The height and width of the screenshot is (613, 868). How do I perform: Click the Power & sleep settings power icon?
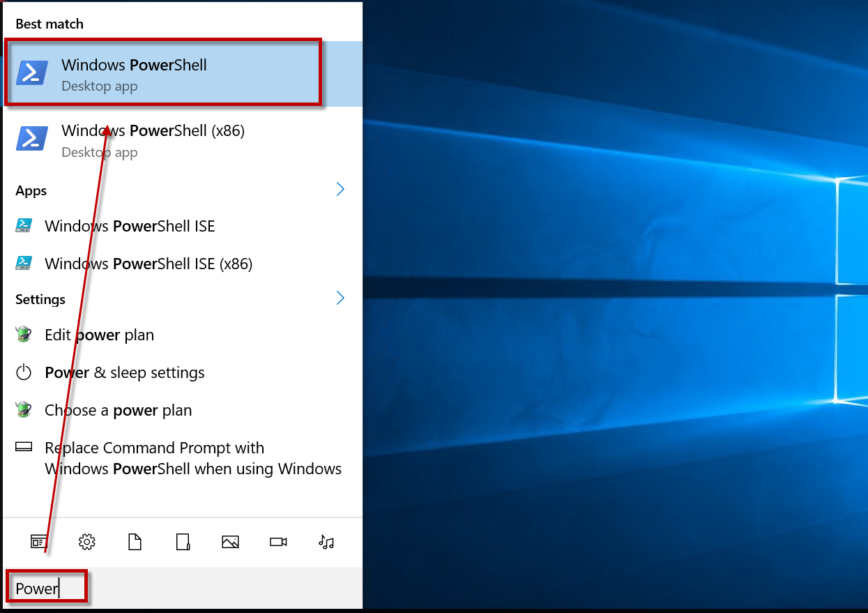tap(24, 372)
